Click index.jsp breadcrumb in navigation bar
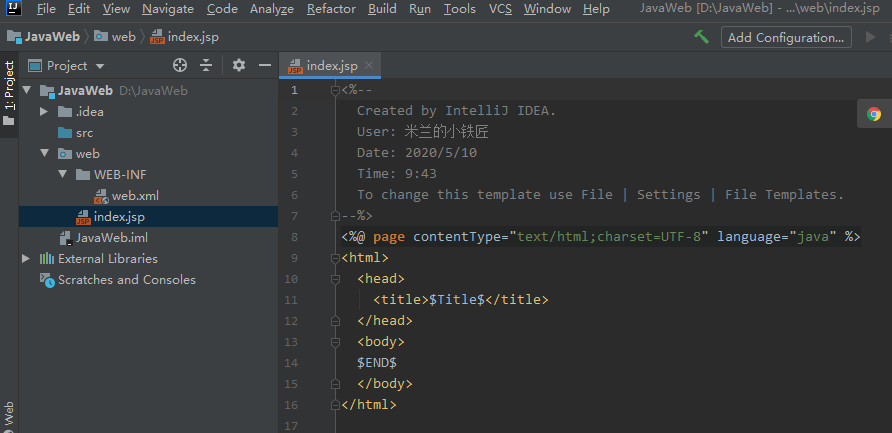This screenshot has height=433, width=892. pos(184,37)
